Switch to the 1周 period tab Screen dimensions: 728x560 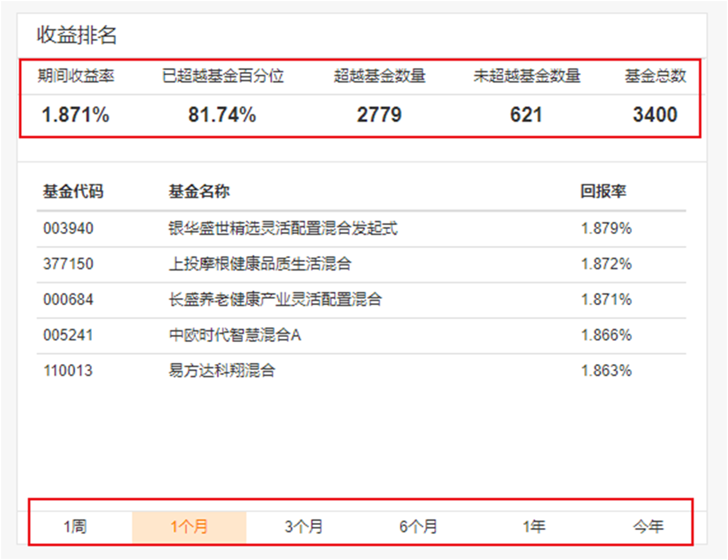tap(75, 527)
